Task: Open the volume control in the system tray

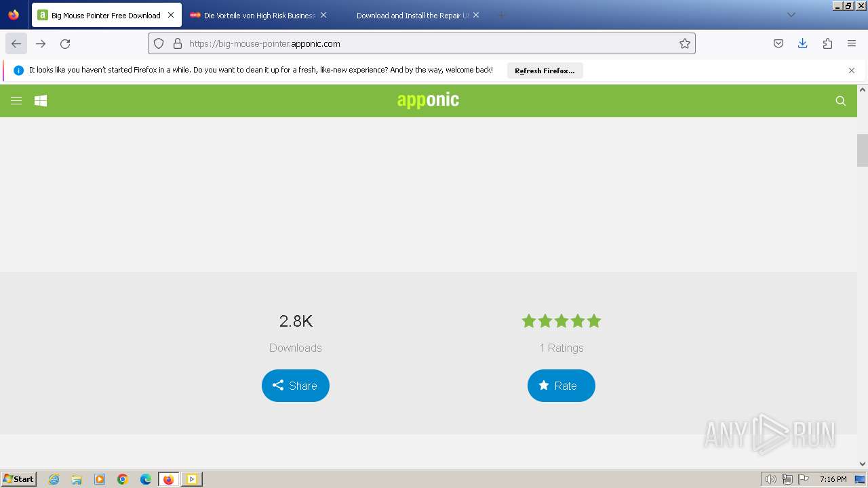Action: coord(771,479)
